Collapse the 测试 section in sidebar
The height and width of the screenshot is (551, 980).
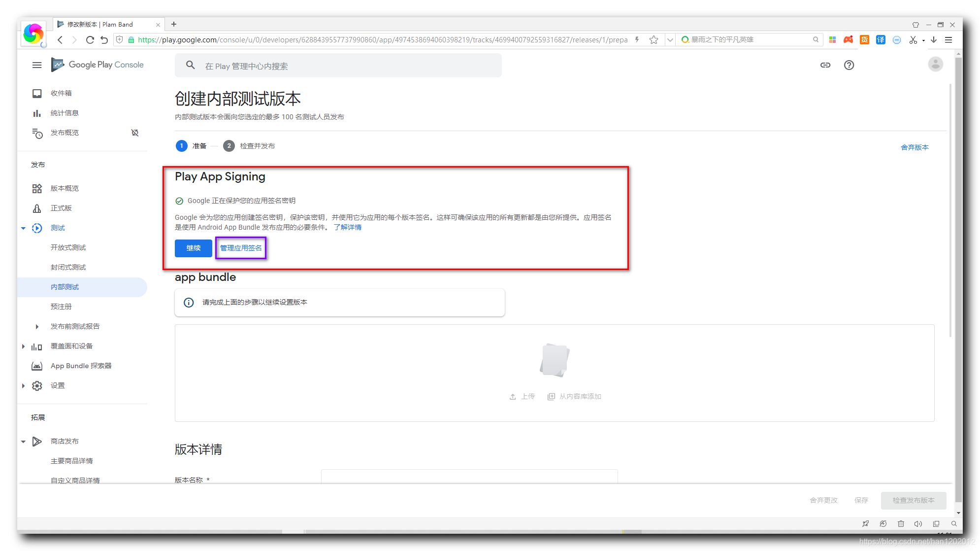23,228
